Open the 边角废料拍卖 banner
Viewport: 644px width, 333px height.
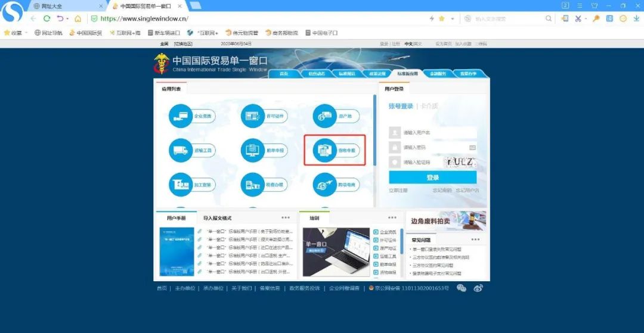(x=446, y=221)
